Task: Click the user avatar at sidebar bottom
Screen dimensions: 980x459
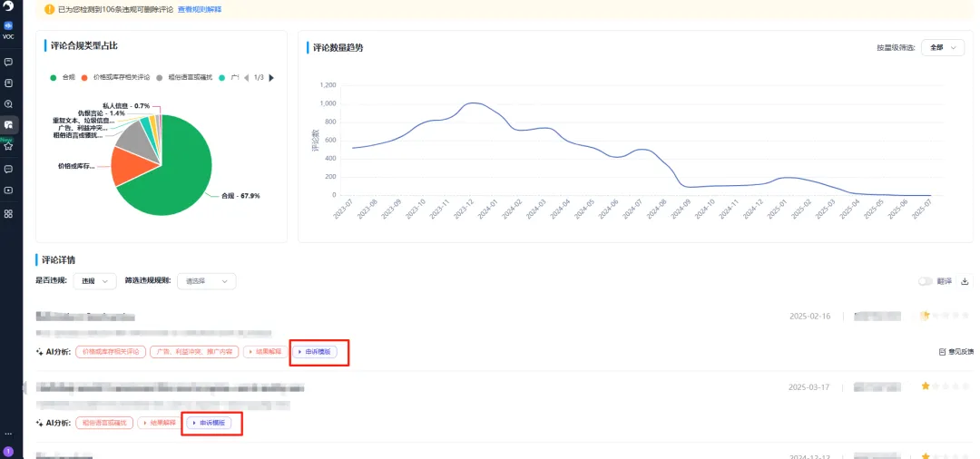Action: tap(8, 451)
